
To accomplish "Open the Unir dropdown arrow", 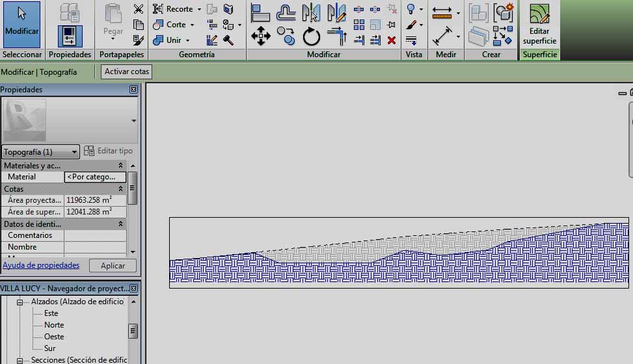I will (189, 40).
